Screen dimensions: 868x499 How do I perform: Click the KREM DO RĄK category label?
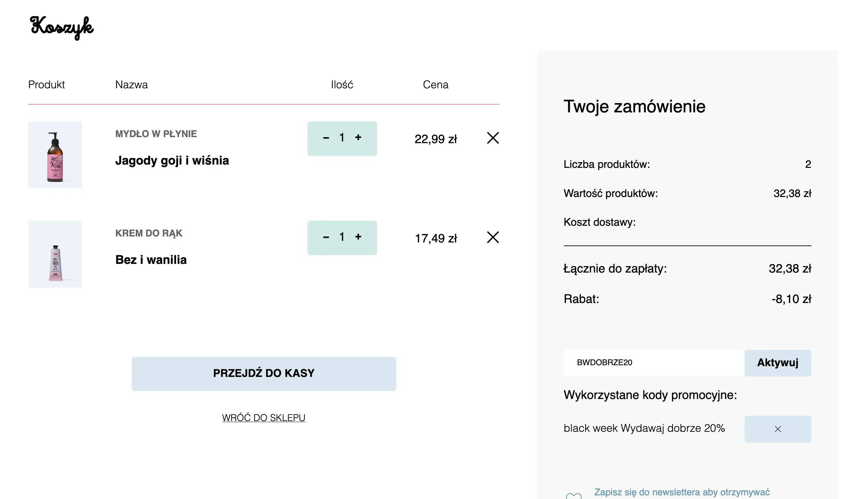point(149,233)
